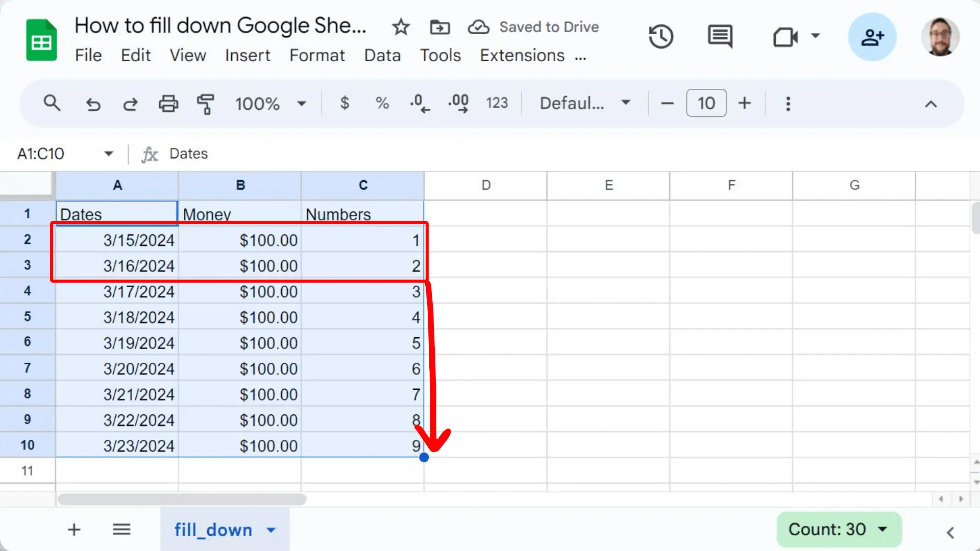Click the horizontal scrollbar thumb
The height and width of the screenshot is (551, 980).
182,499
